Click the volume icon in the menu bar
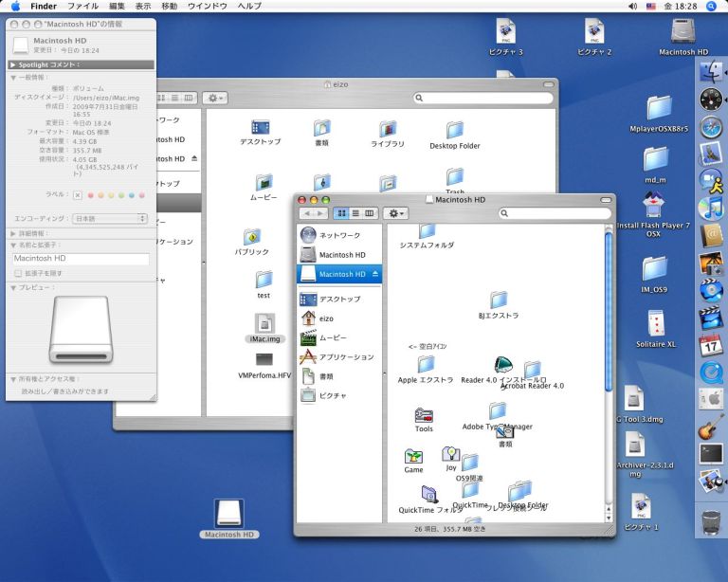This screenshot has width=728, height=582. coord(632,6)
